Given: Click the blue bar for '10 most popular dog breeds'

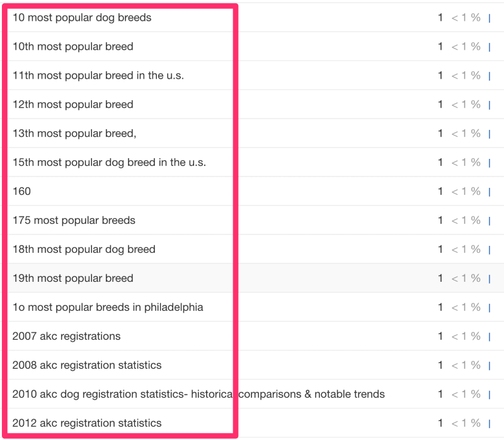Looking at the screenshot, I should pyautogui.click(x=490, y=18).
